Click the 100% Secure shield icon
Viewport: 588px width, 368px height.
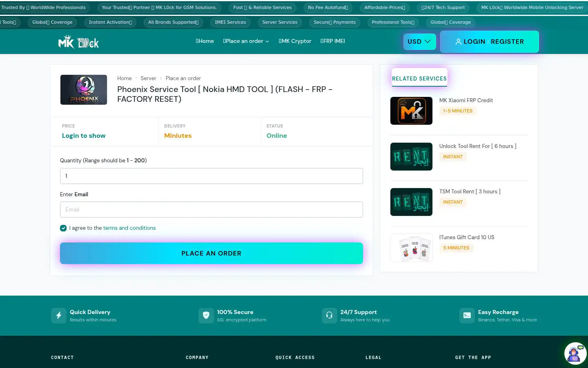(x=206, y=315)
